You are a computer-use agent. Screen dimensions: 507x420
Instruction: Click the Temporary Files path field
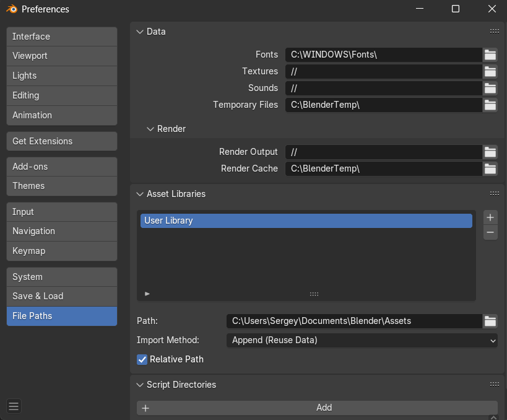pyautogui.click(x=384, y=105)
